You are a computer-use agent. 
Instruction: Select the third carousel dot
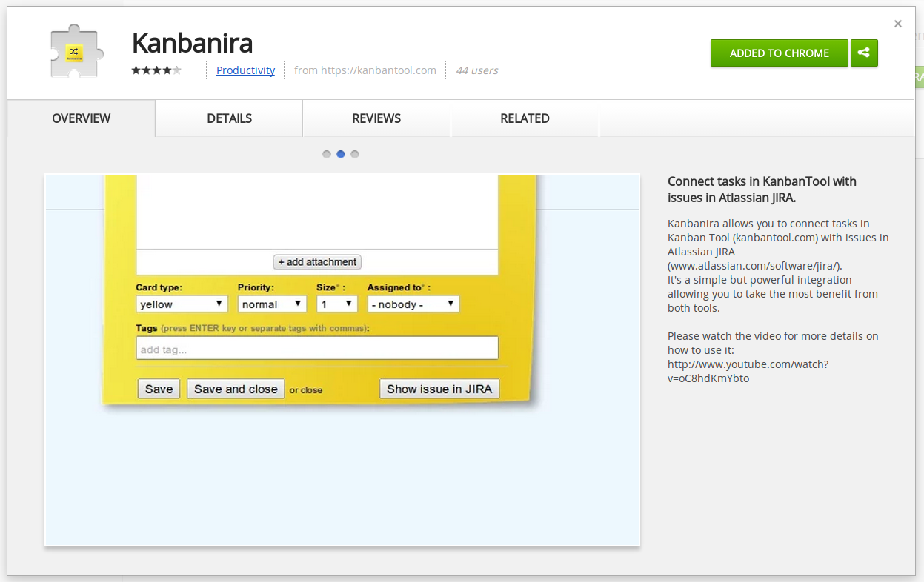click(x=354, y=154)
